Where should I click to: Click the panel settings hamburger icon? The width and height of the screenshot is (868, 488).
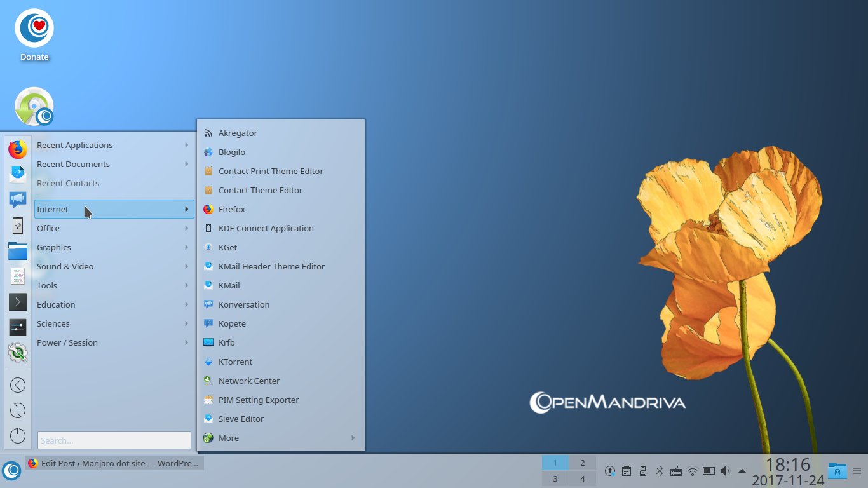tap(857, 471)
